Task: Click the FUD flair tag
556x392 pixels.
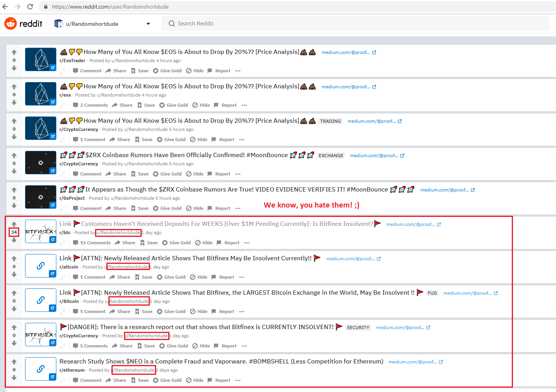Action: 432,293
